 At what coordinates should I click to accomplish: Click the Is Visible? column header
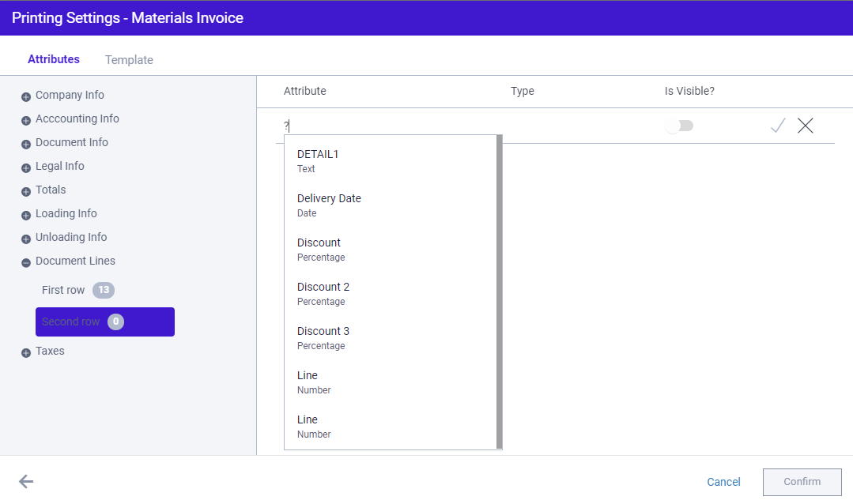click(x=689, y=91)
